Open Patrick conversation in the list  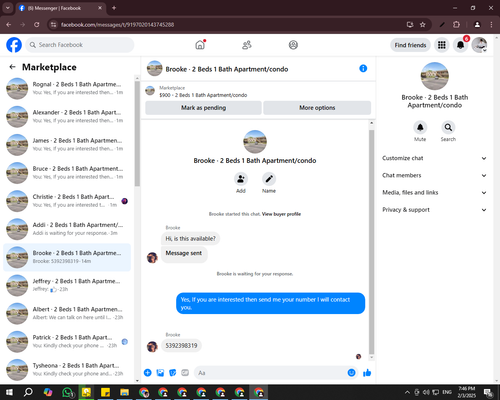point(67,342)
